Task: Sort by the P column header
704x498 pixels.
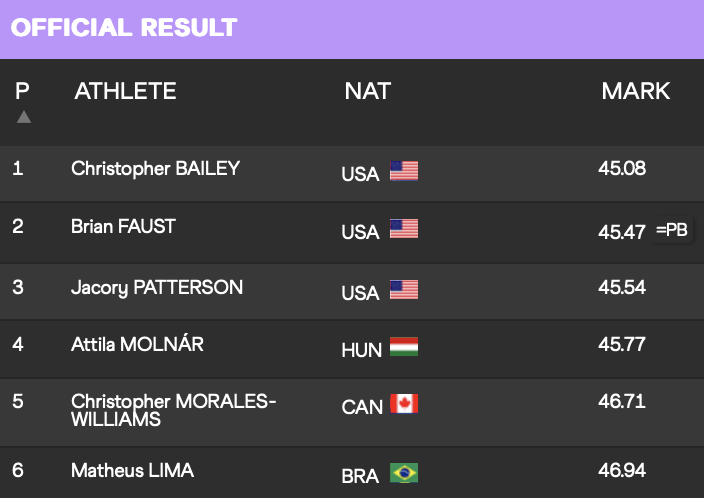Action: coord(22,91)
